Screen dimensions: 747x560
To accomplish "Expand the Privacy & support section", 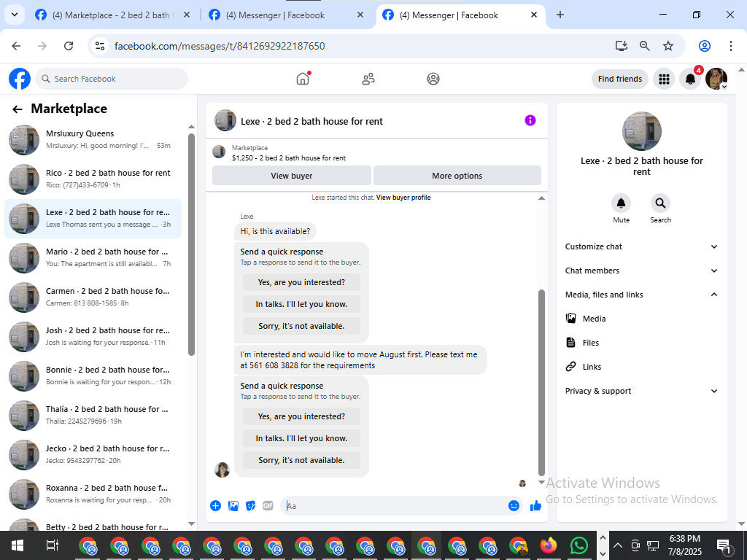I will 641,391.
